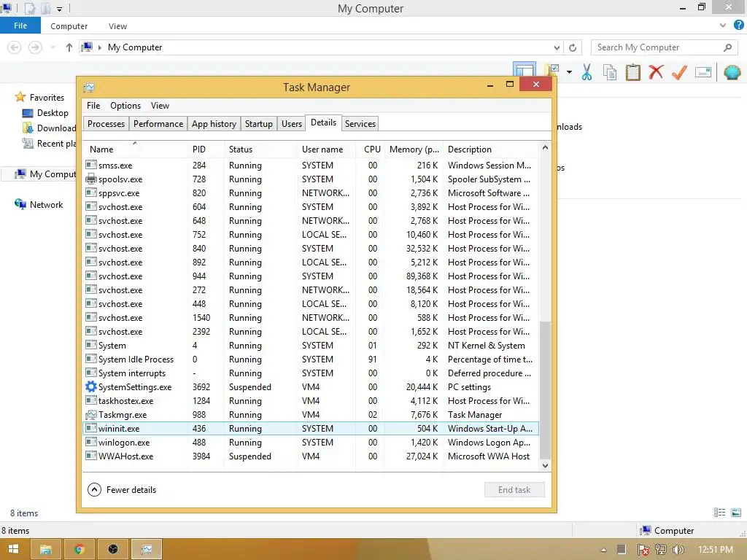Click the preview pane layout icon in Explorer toolbar
Image resolution: width=747 pixels, height=560 pixels.
coord(524,69)
